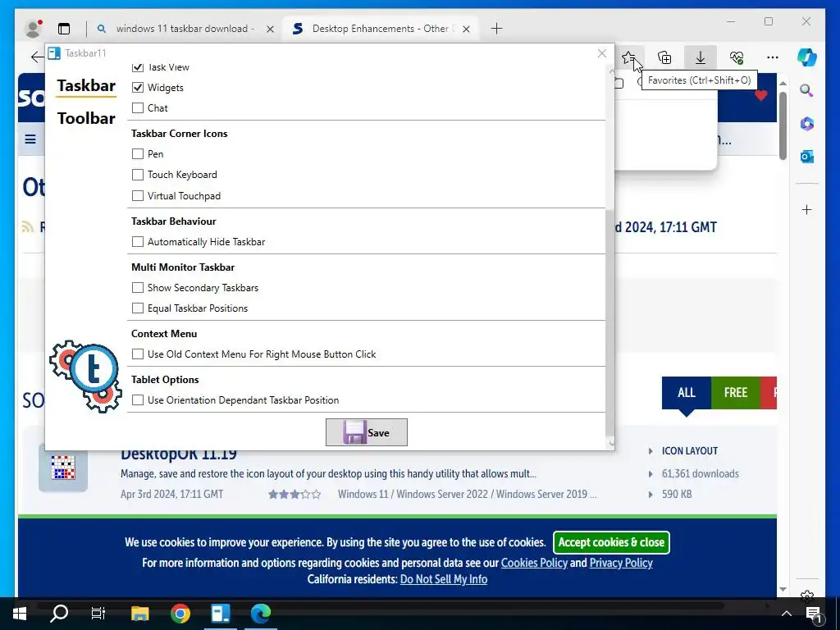Click Accept cookies & close button

click(611, 542)
